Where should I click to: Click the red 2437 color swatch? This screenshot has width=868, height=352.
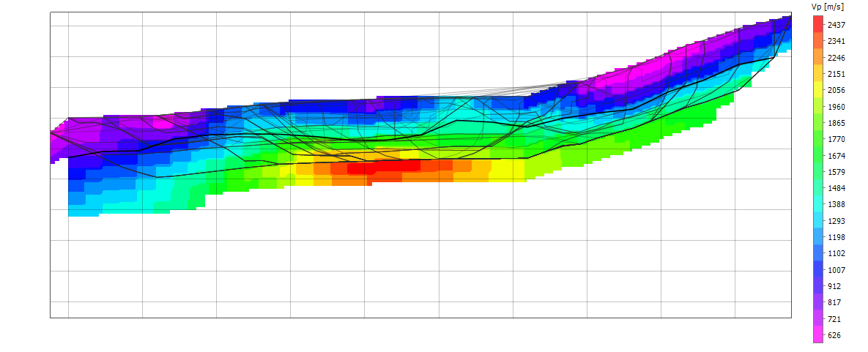[817, 25]
